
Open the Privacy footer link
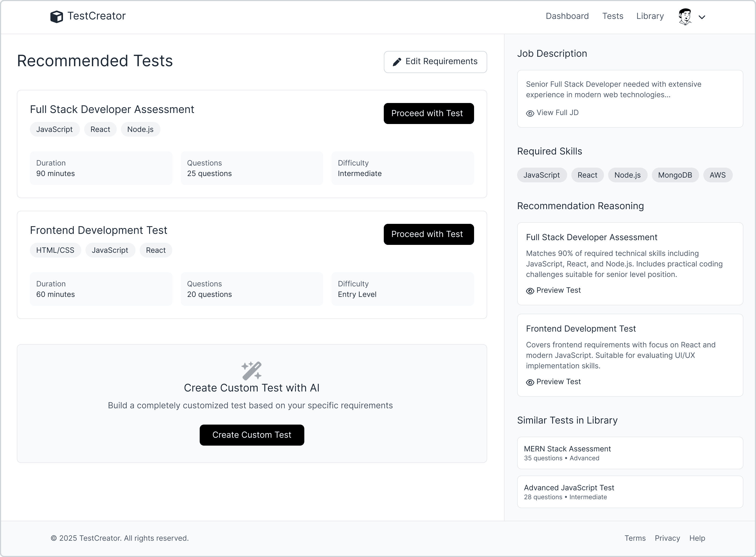[x=667, y=538]
